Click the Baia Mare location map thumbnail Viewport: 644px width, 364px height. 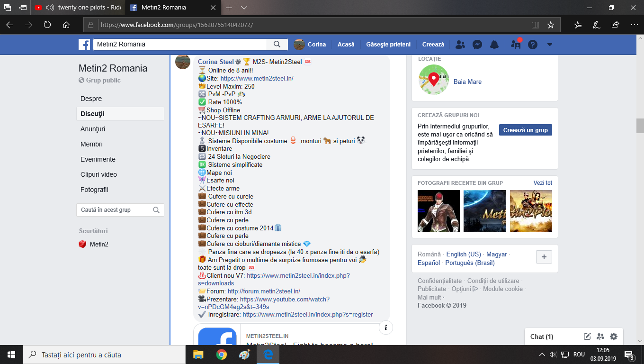433,80
